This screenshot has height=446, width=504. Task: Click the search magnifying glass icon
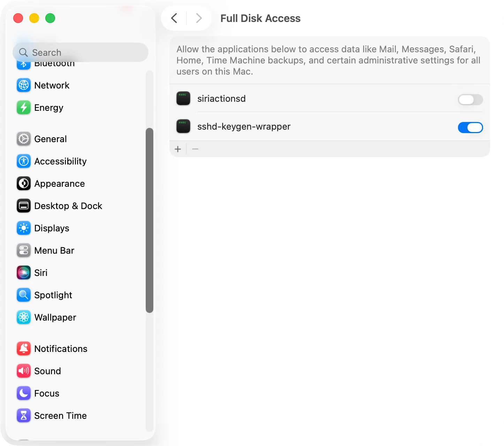pyautogui.click(x=23, y=53)
